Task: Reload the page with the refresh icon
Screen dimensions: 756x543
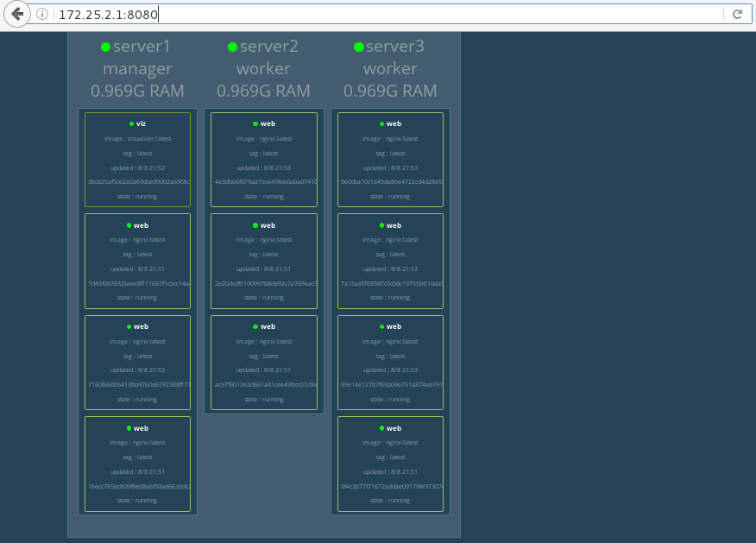Action: (x=737, y=14)
